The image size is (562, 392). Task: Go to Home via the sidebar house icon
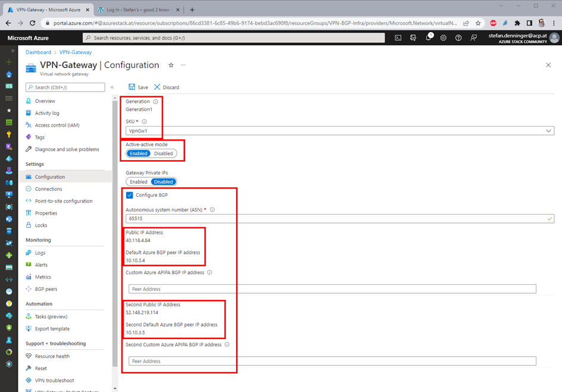[x=9, y=74]
